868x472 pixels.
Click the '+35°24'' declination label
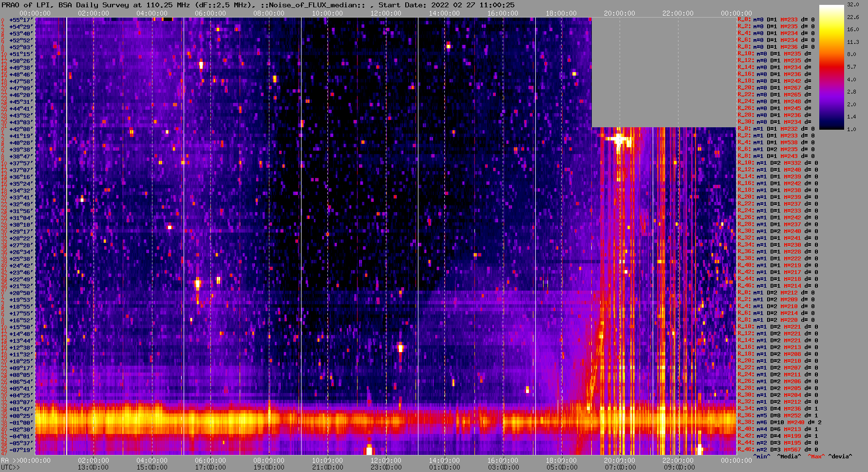tap(20, 183)
